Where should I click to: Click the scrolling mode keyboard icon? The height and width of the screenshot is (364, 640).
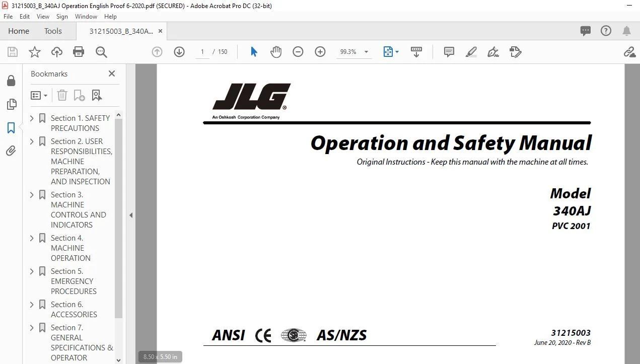tap(416, 52)
